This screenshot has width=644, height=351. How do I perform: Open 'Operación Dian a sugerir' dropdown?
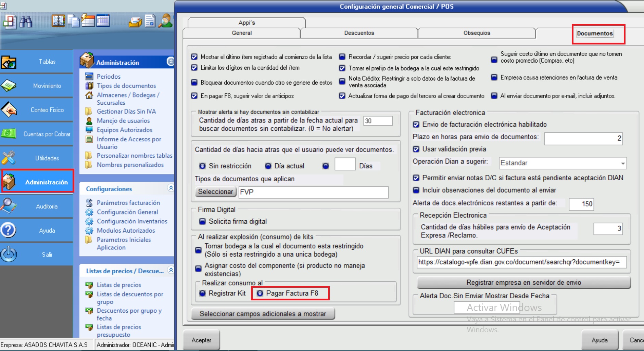coord(622,163)
